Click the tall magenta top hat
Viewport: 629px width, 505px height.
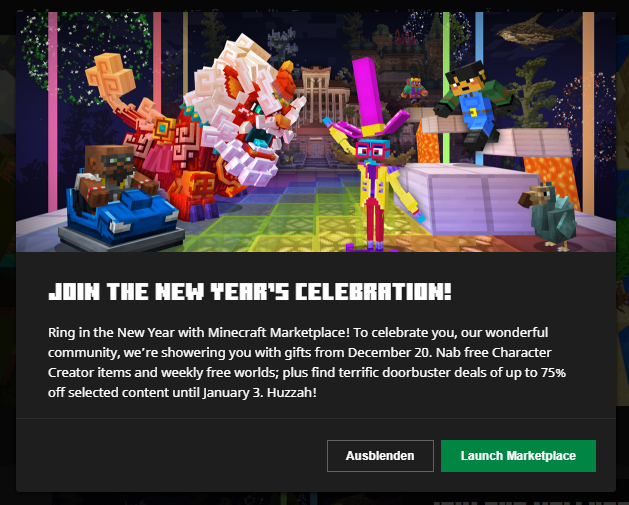367,96
